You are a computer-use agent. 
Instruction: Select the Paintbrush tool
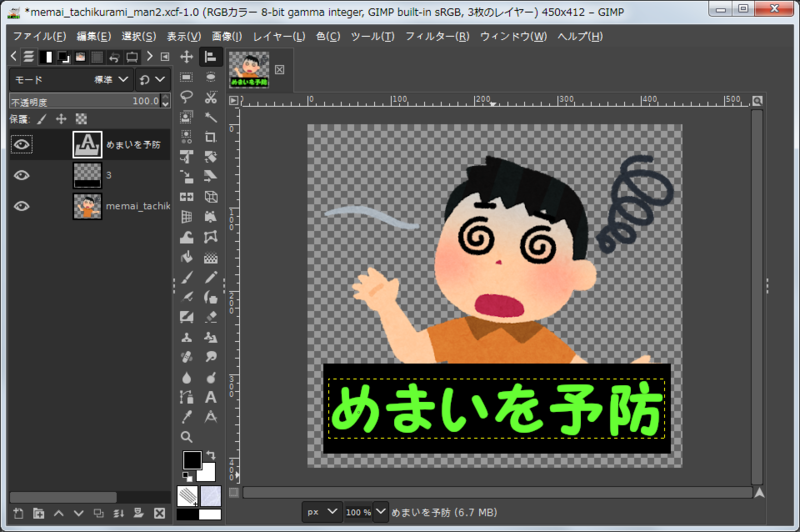186,277
